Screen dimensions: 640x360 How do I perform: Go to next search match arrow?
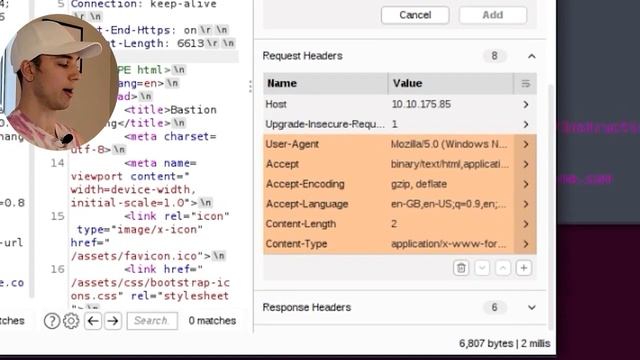pos(113,321)
